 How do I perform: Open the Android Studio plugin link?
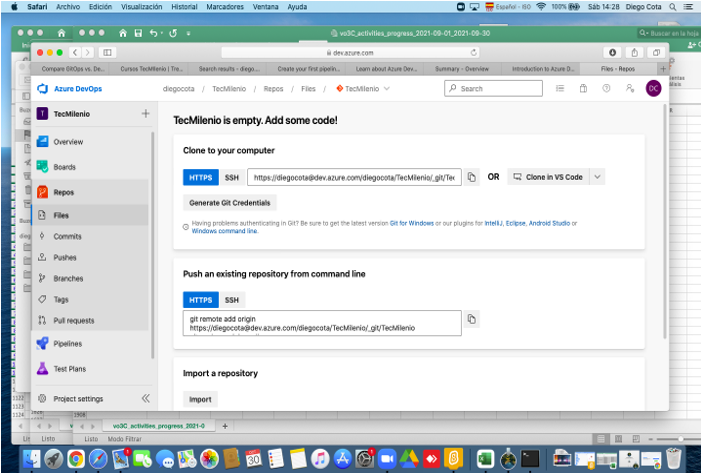click(x=549, y=223)
